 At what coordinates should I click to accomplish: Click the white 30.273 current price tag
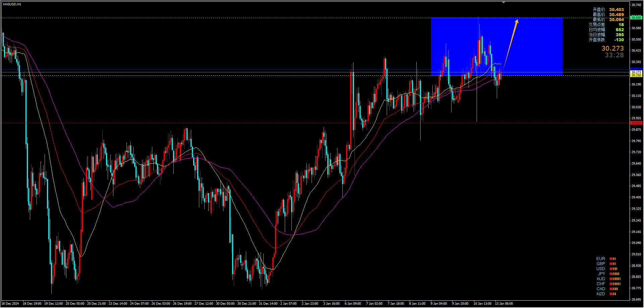[x=636, y=72]
